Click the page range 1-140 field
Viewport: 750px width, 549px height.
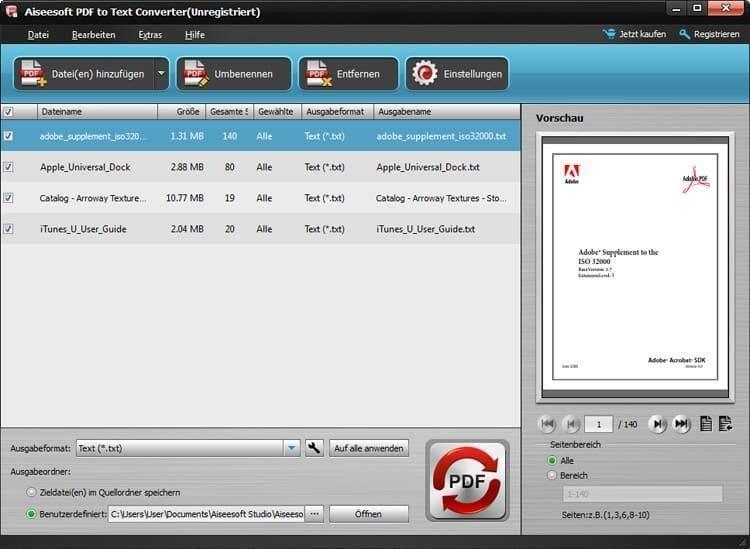click(x=642, y=494)
